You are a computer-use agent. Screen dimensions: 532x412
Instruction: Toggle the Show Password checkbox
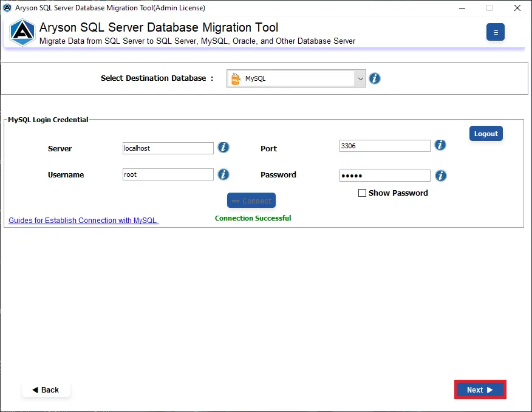(x=362, y=193)
